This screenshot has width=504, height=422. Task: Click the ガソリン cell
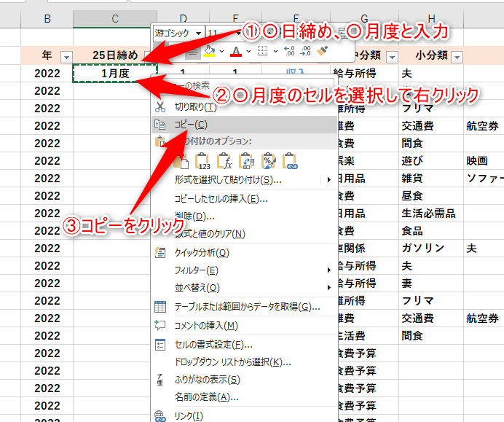pos(431,248)
